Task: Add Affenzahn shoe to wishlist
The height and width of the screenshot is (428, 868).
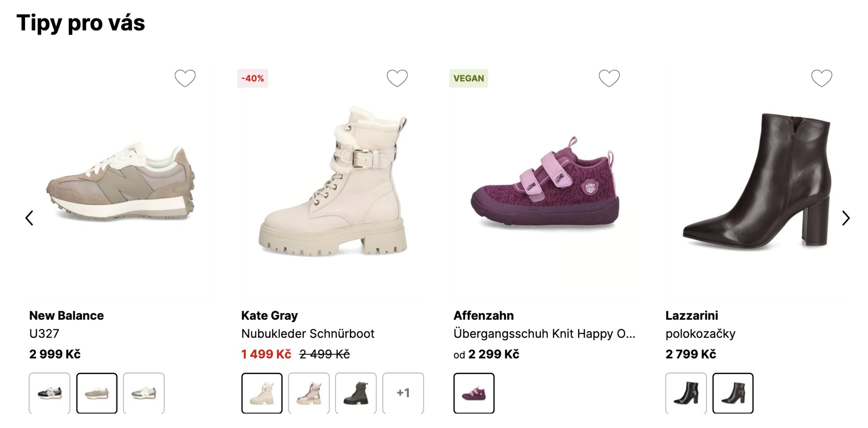Action: (x=609, y=78)
